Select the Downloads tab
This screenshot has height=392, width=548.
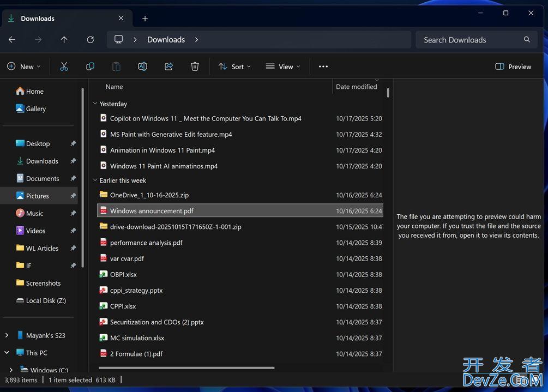38,19
